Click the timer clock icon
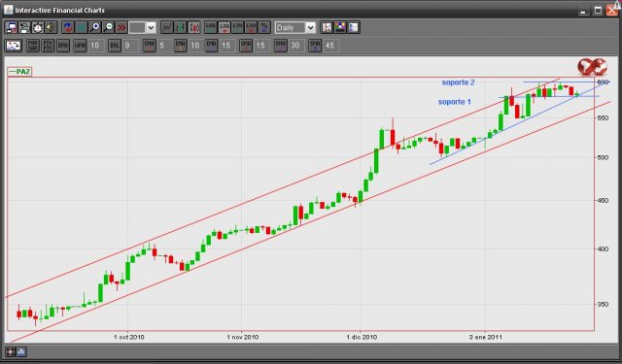Screen dimensions: 622x364 point(38,28)
